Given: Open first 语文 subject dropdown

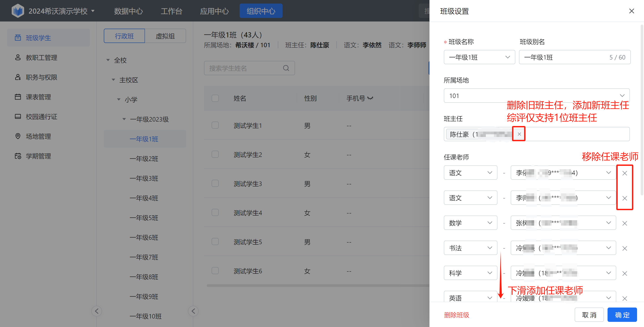Looking at the screenshot, I should click(470, 173).
